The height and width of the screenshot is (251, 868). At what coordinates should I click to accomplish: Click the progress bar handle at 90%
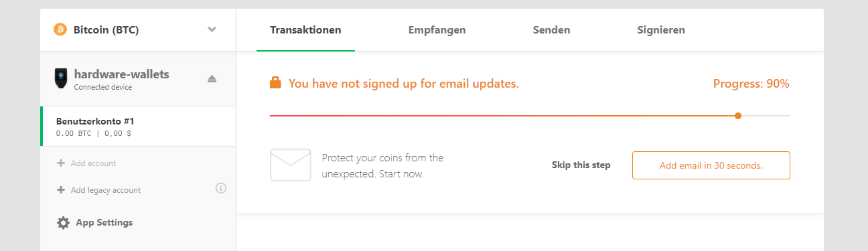(x=738, y=116)
